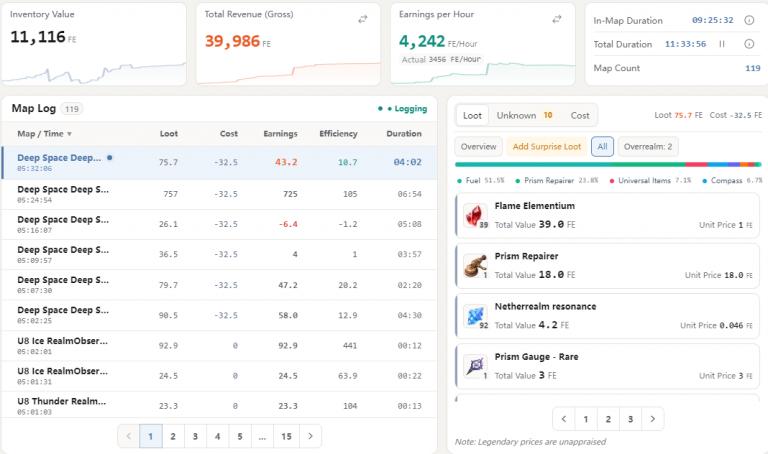Switch to the Cost tab
Viewport: 768px width, 454px height.
(x=580, y=116)
